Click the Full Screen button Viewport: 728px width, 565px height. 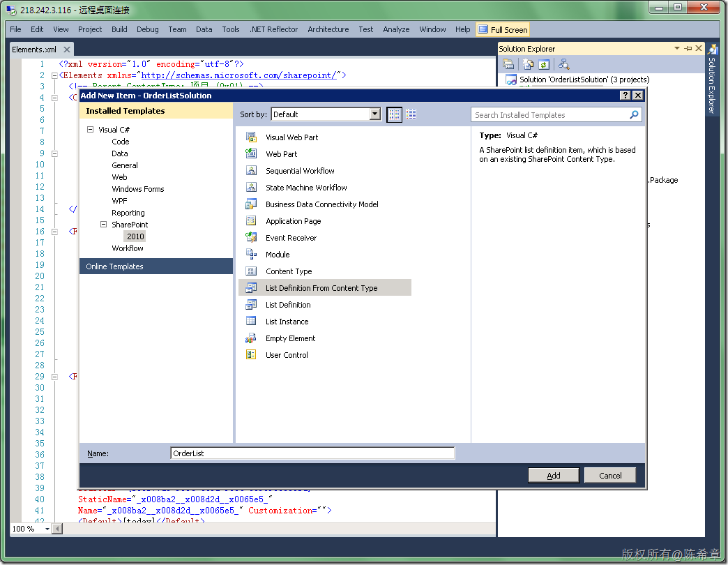[503, 30]
